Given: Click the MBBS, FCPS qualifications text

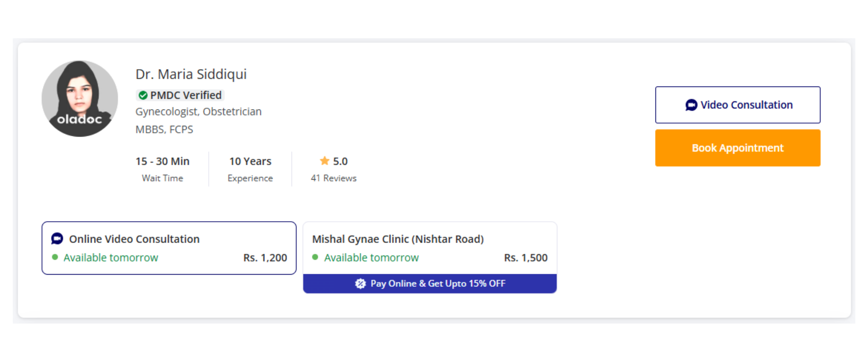Looking at the screenshot, I should [164, 130].
